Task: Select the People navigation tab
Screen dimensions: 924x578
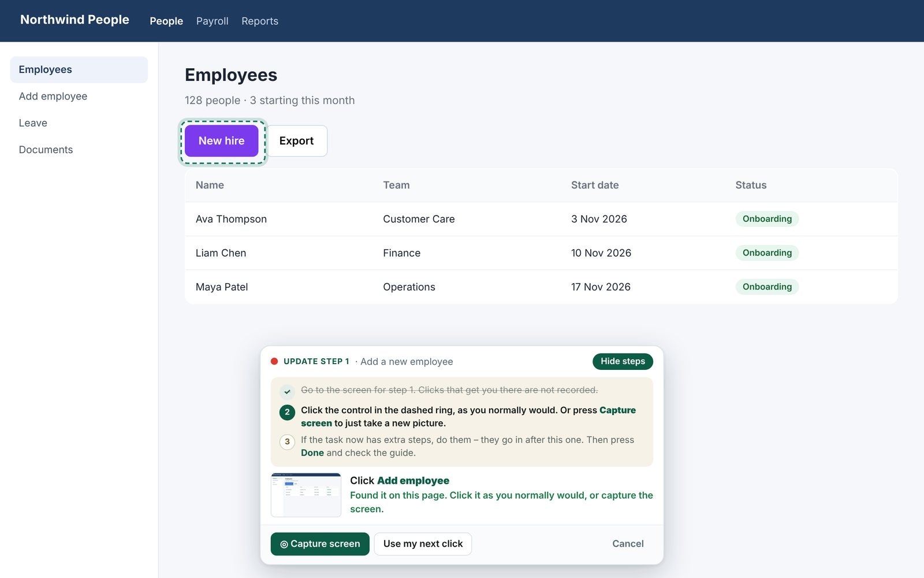Action: coord(166,21)
